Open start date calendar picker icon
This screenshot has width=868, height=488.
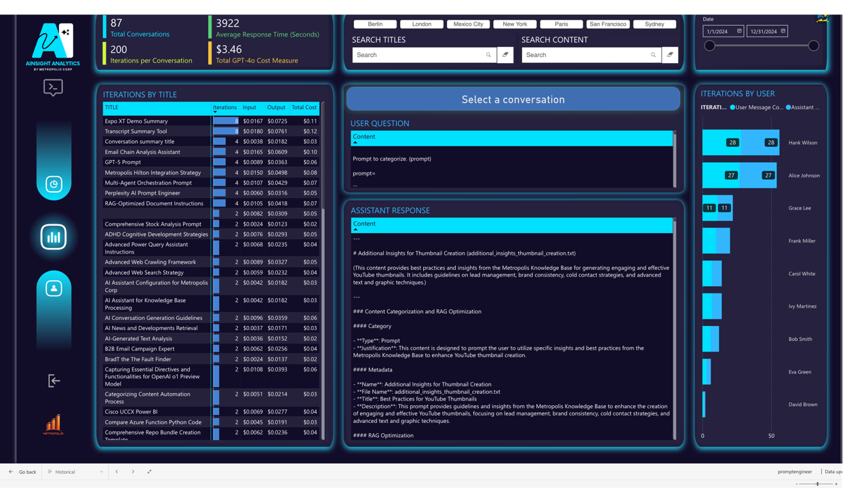tap(739, 31)
